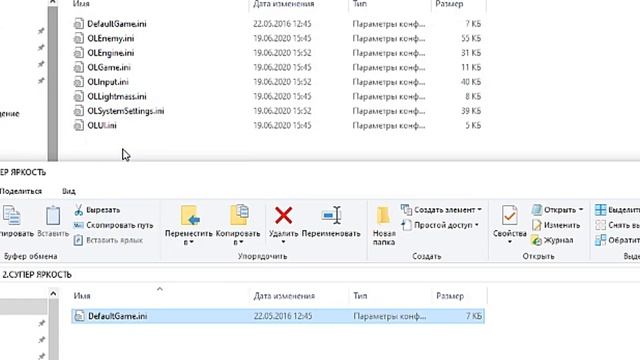Click scroll-up arrow of lower navigation pane

(53, 293)
